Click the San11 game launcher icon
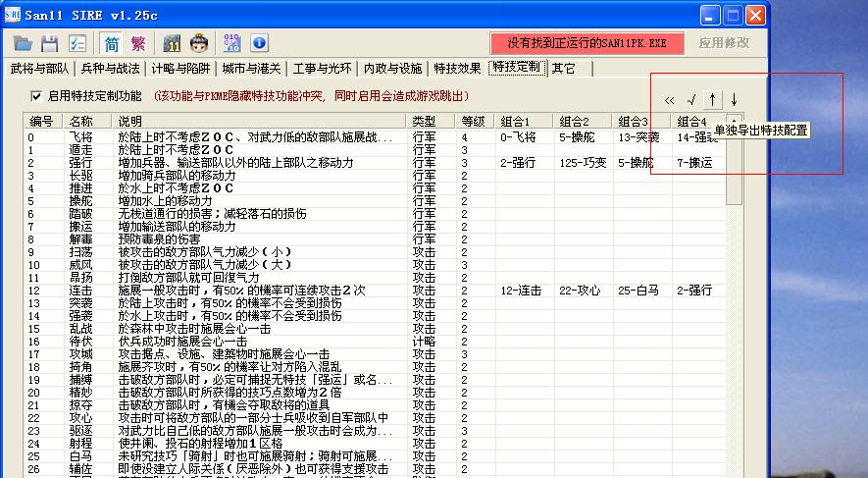Viewport: 868px width, 478px height. [x=173, y=43]
